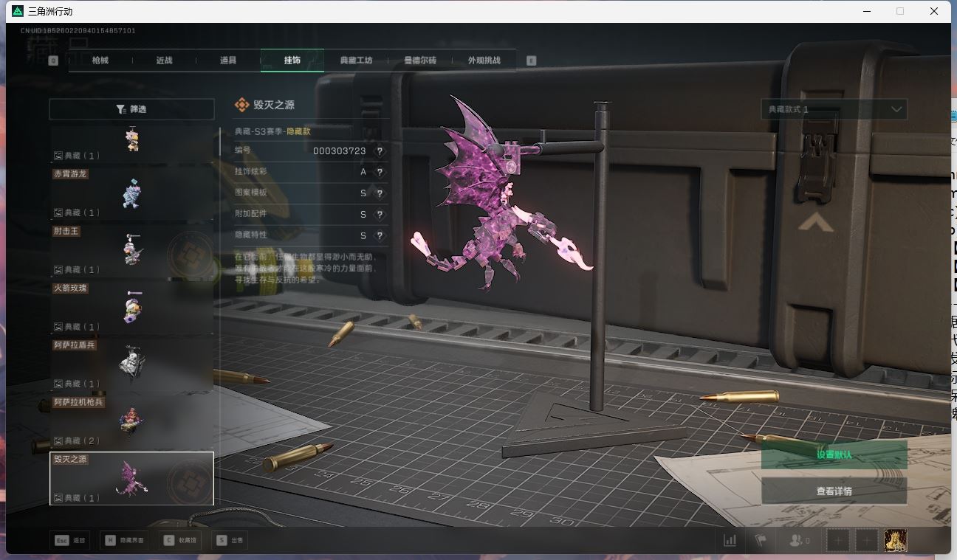Click the flag icon in bottom bar
This screenshot has width=957, height=560.
click(761, 540)
